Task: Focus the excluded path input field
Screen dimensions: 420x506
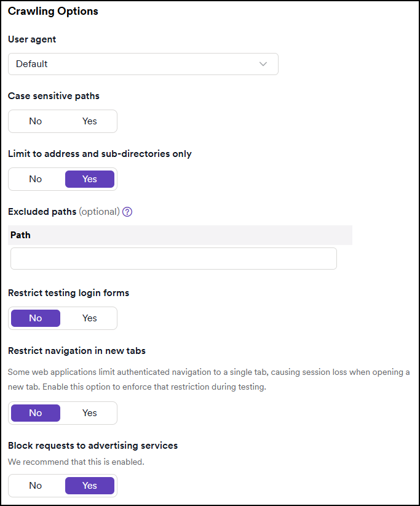Action: [173, 259]
